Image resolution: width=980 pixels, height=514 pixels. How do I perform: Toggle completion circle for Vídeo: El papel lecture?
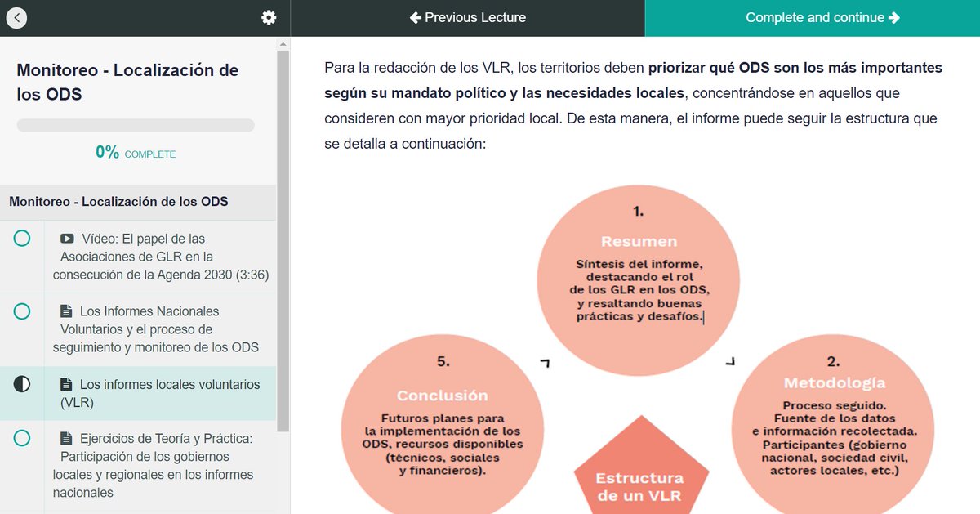(x=22, y=239)
